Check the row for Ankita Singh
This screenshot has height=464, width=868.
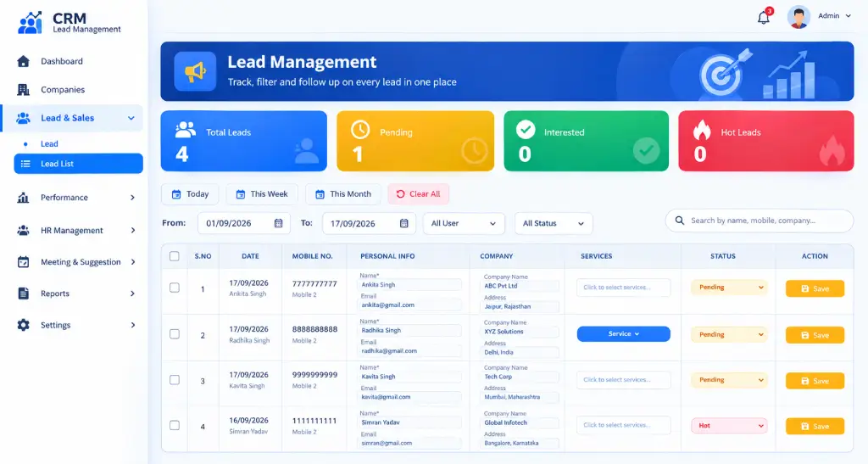[175, 288]
